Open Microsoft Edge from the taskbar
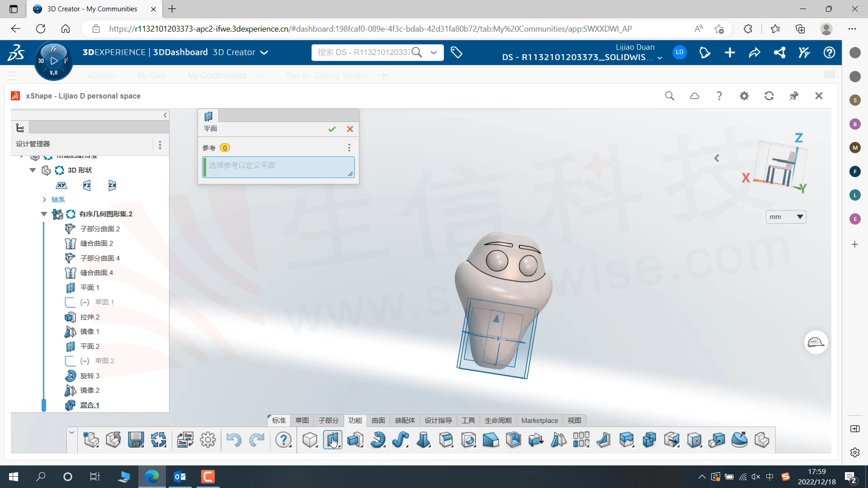 pos(151,477)
